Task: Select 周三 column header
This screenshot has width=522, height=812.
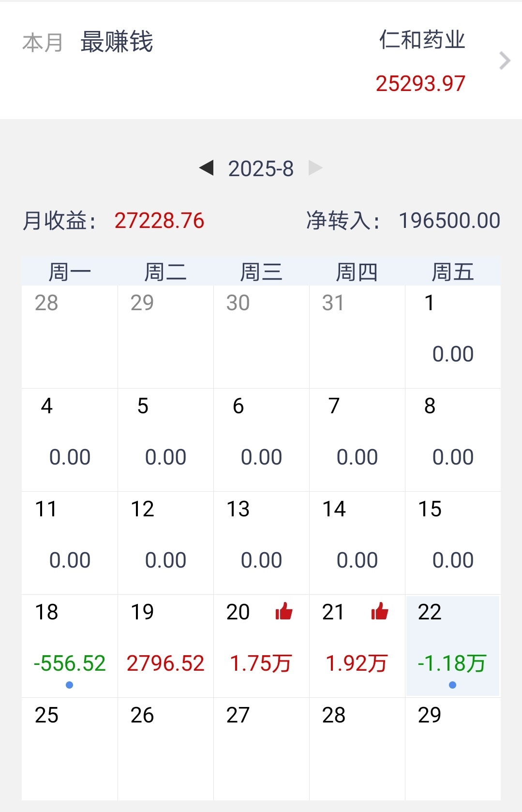Action: tap(261, 272)
